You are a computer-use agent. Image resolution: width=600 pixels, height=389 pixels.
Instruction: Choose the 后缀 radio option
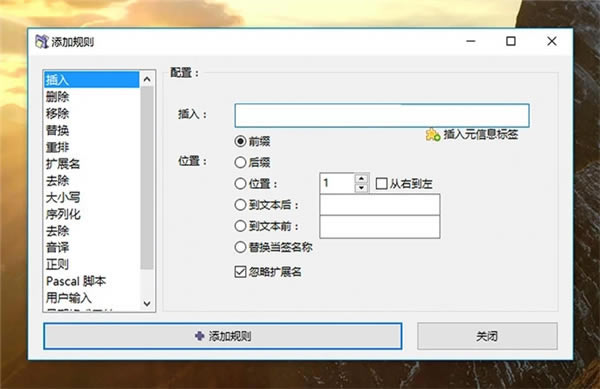click(240, 163)
